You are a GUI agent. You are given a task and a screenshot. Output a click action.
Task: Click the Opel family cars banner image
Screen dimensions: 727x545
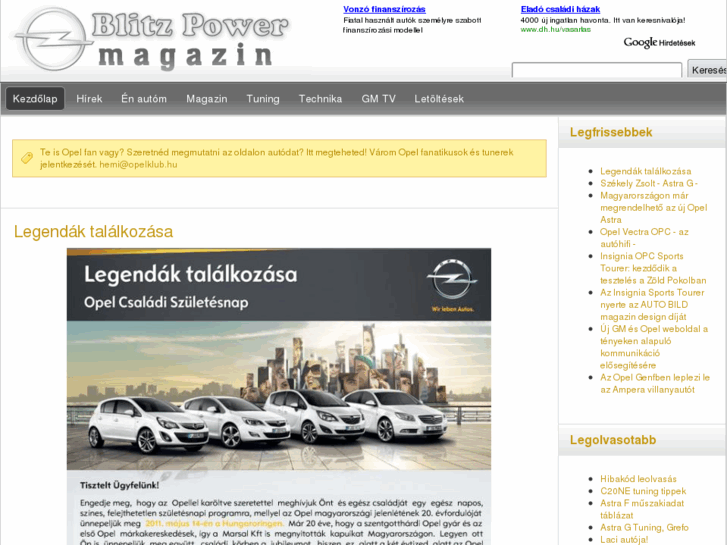point(279,395)
